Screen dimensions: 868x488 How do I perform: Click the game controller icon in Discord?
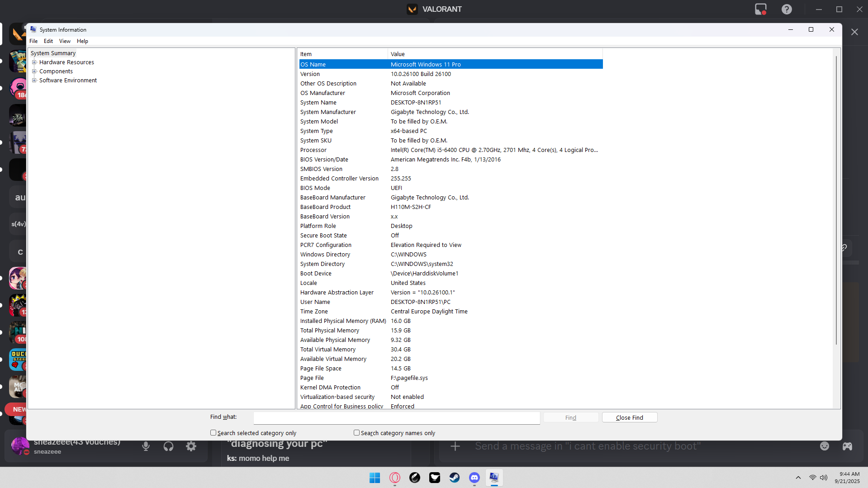[847, 446]
